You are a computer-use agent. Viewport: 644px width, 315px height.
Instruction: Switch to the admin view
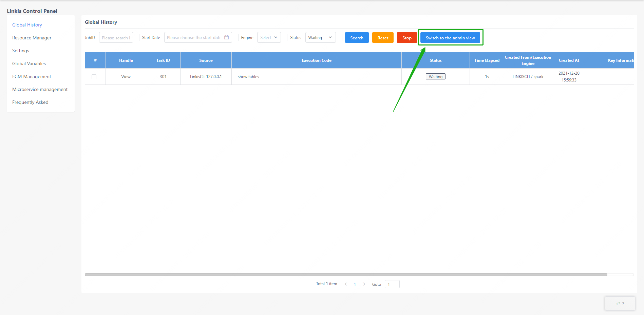(450, 38)
